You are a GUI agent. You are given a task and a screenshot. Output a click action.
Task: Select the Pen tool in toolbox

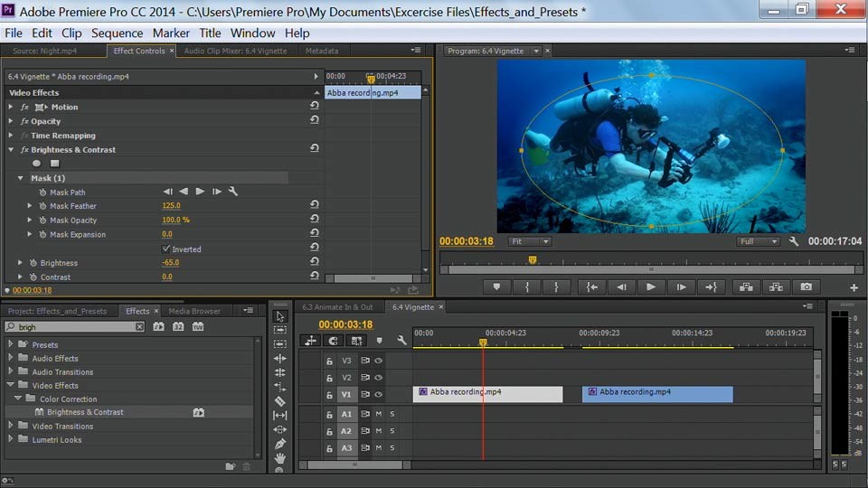point(280,444)
